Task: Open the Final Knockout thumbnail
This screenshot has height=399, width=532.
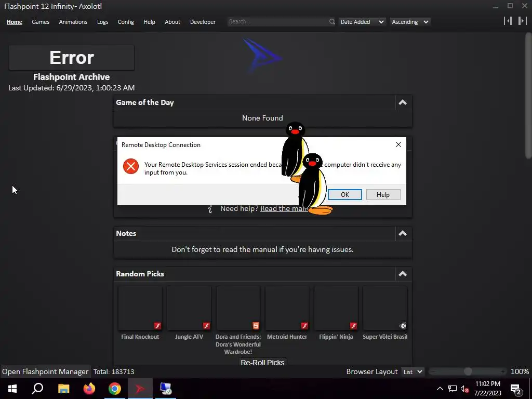Action: pos(140,308)
